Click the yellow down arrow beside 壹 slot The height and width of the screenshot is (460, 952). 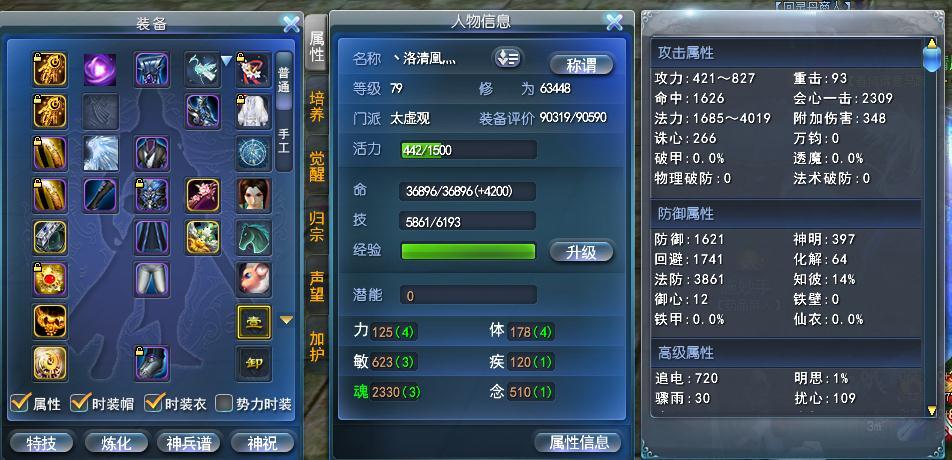click(x=286, y=320)
